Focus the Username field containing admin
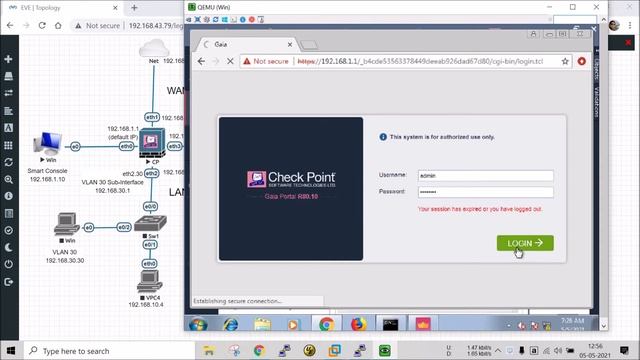Screen dimensions: 640x360 click(486, 176)
